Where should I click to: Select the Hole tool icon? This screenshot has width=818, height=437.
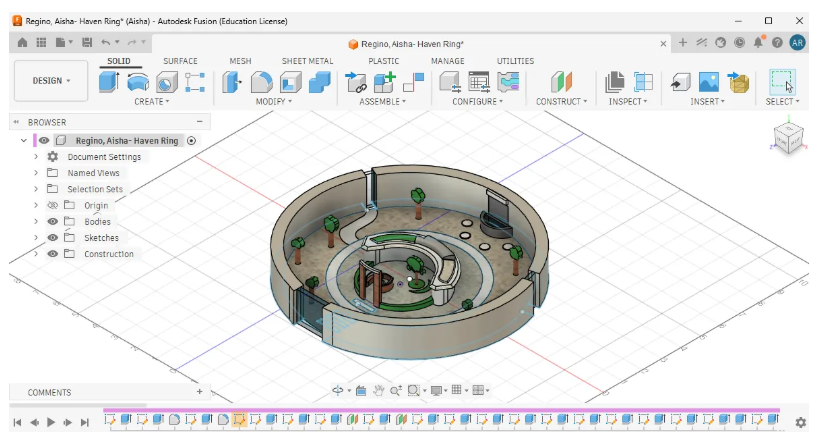tap(166, 82)
